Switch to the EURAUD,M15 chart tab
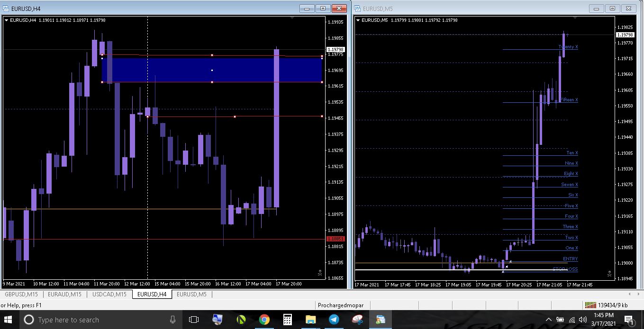This screenshot has height=329, width=644. [x=64, y=294]
